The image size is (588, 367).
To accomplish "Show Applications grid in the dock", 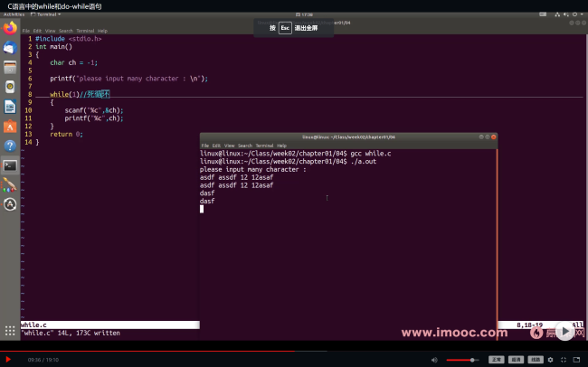I will 10,331.
